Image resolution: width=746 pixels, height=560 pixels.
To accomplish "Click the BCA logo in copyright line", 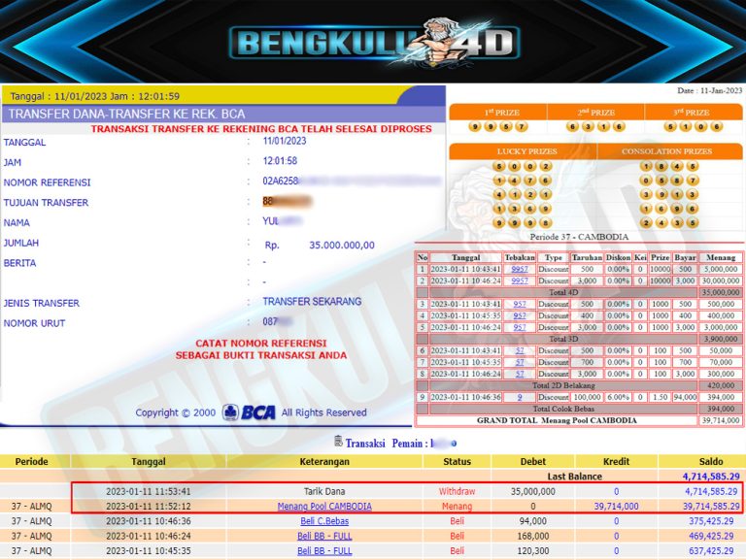I will coord(249,412).
